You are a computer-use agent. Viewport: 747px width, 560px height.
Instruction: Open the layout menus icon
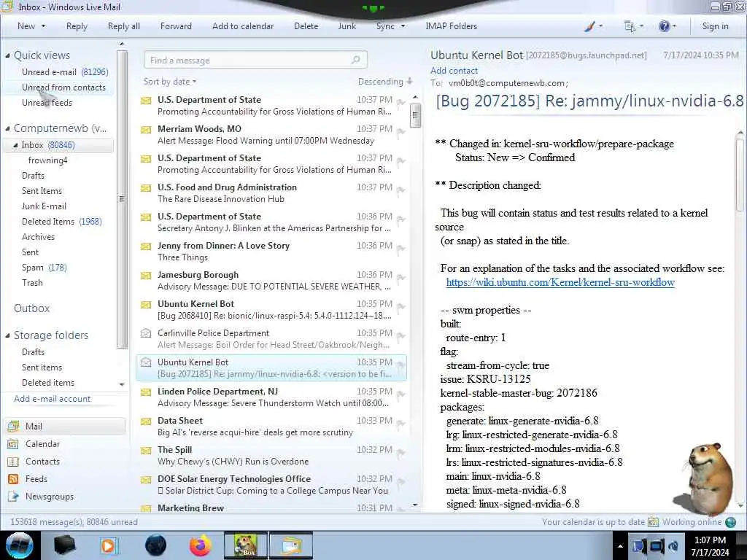630,26
